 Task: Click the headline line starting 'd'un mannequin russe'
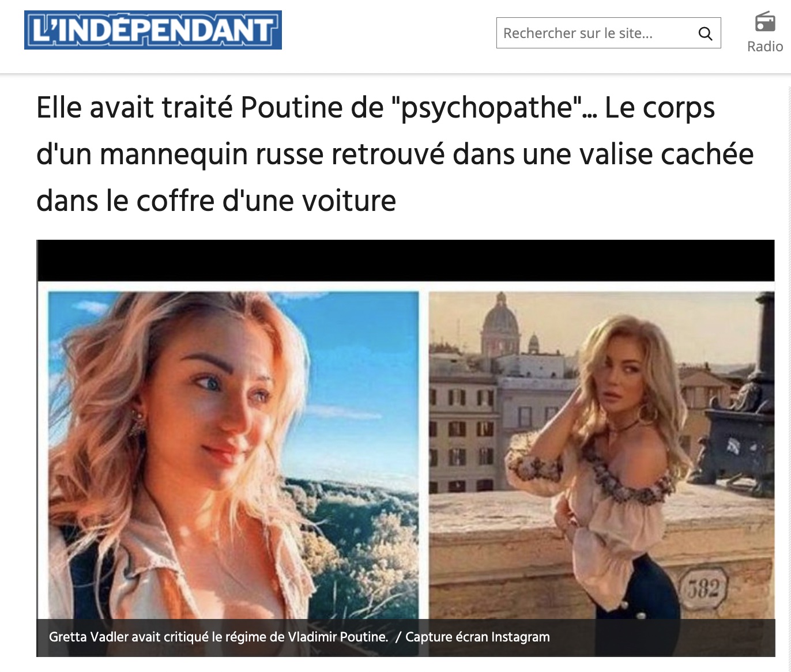[x=395, y=154]
